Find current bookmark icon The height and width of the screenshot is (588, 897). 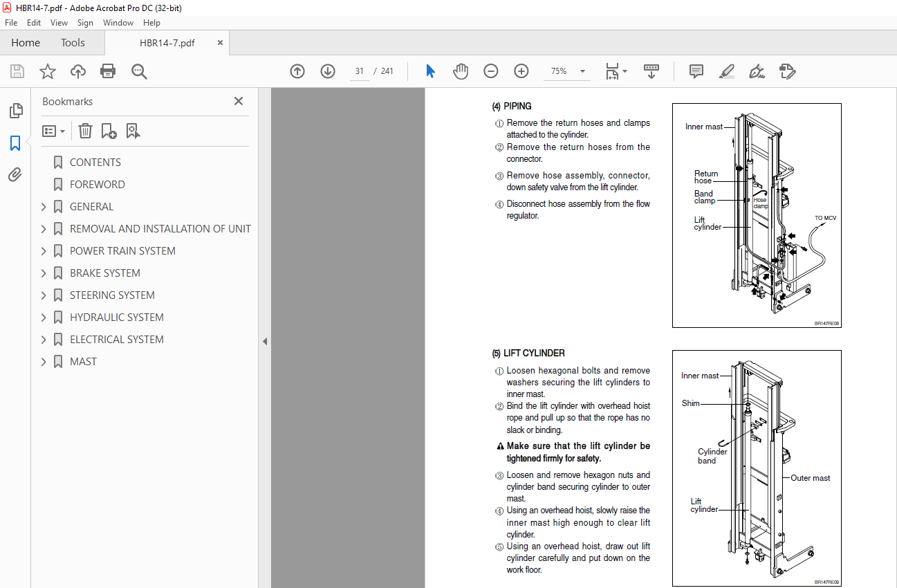(133, 131)
